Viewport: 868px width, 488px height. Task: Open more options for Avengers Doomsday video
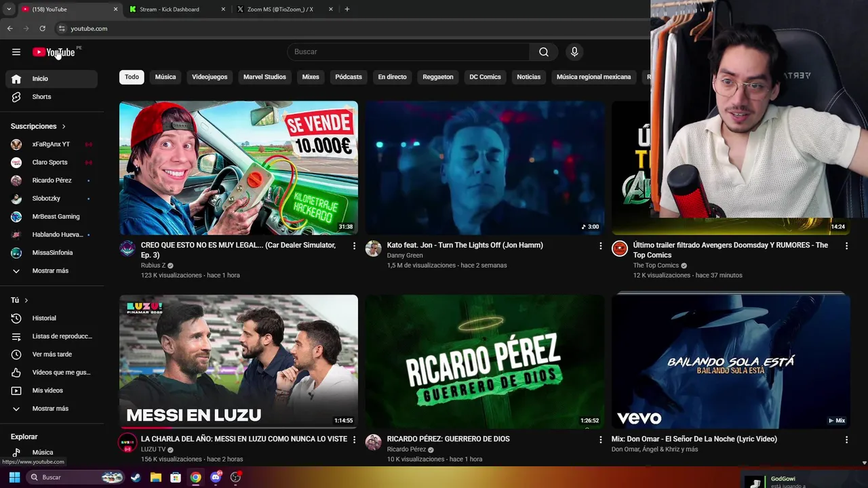pos(846,246)
